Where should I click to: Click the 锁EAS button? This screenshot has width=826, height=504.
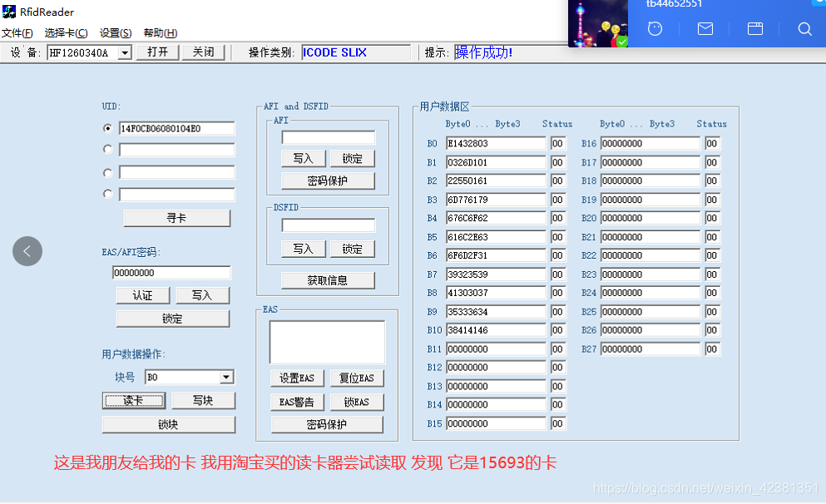pos(357,402)
